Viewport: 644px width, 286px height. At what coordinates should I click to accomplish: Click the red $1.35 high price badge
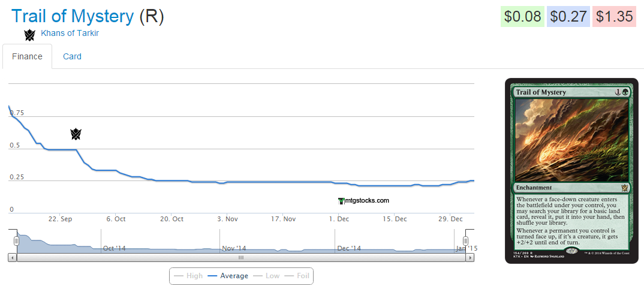[x=614, y=16]
